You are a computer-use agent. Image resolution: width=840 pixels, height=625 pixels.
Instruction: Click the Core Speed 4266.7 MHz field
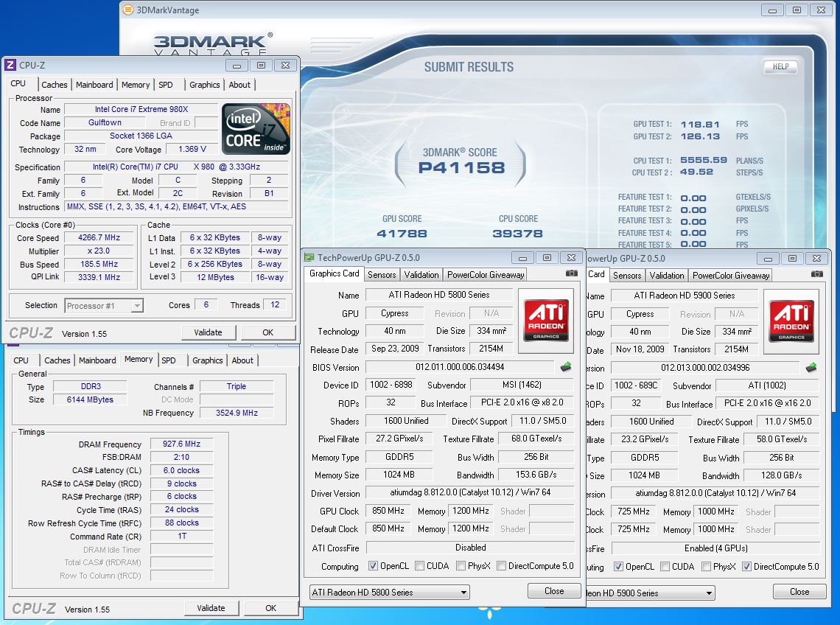point(99,237)
